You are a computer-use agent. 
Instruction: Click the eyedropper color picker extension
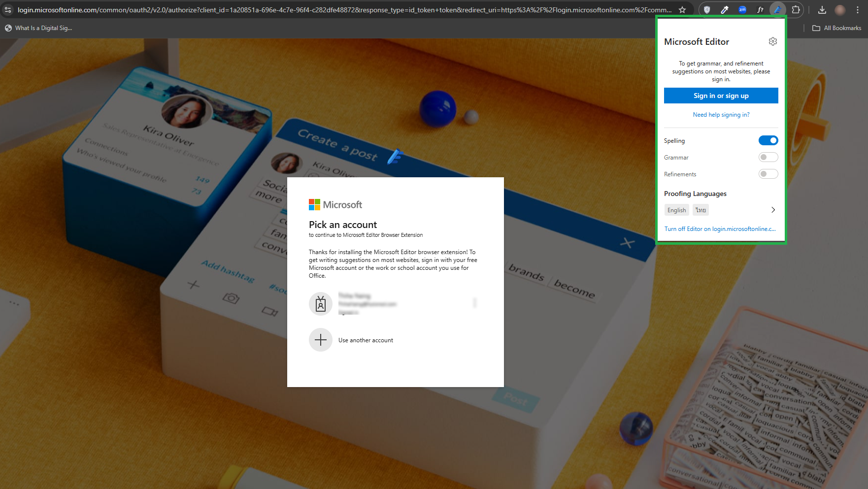point(725,9)
